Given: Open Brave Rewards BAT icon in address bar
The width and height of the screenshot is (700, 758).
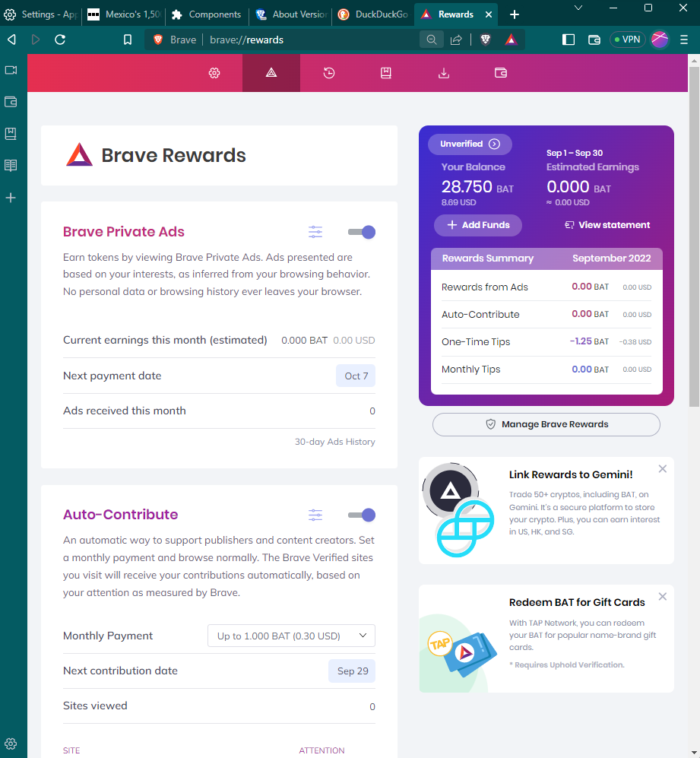Looking at the screenshot, I should coord(511,40).
